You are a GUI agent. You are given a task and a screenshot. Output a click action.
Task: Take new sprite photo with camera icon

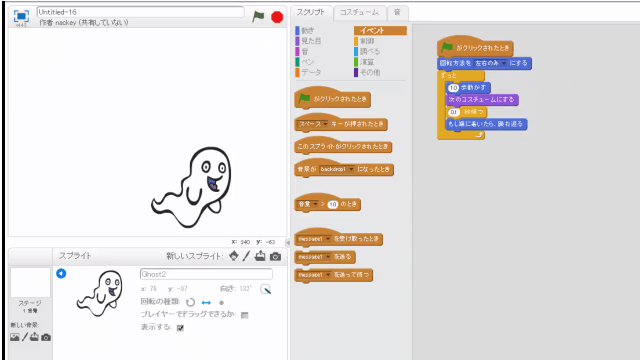point(276,256)
